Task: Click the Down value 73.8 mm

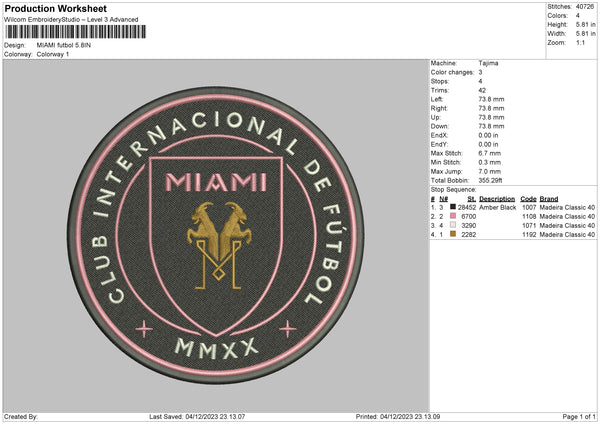Action: click(x=491, y=126)
